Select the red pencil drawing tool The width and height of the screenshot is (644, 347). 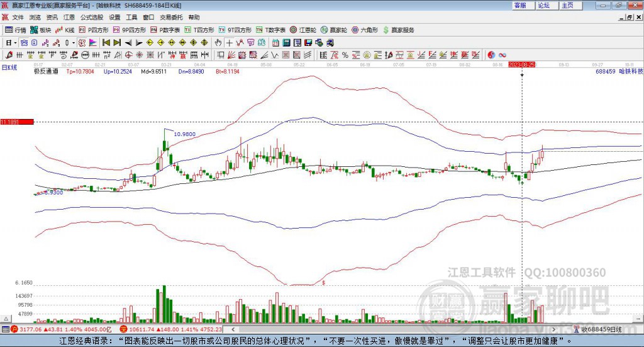(x=9, y=55)
